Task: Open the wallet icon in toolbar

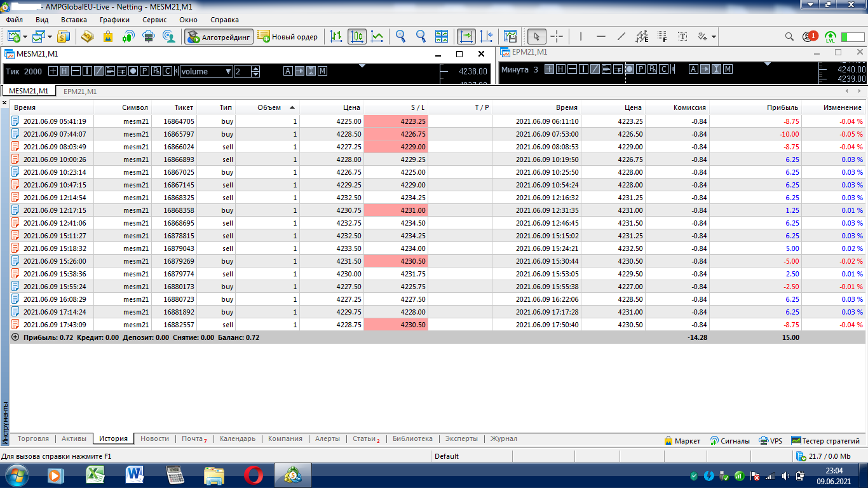Action: tap(87, 36)
